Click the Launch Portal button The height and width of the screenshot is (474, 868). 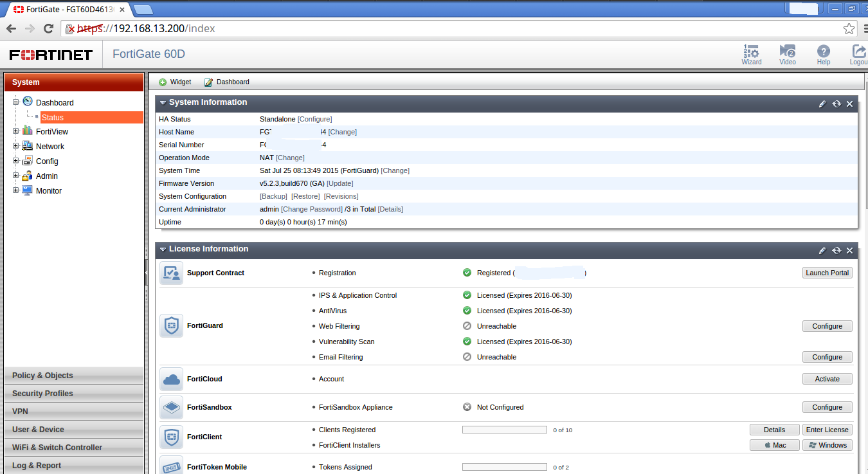coord(827,273)
